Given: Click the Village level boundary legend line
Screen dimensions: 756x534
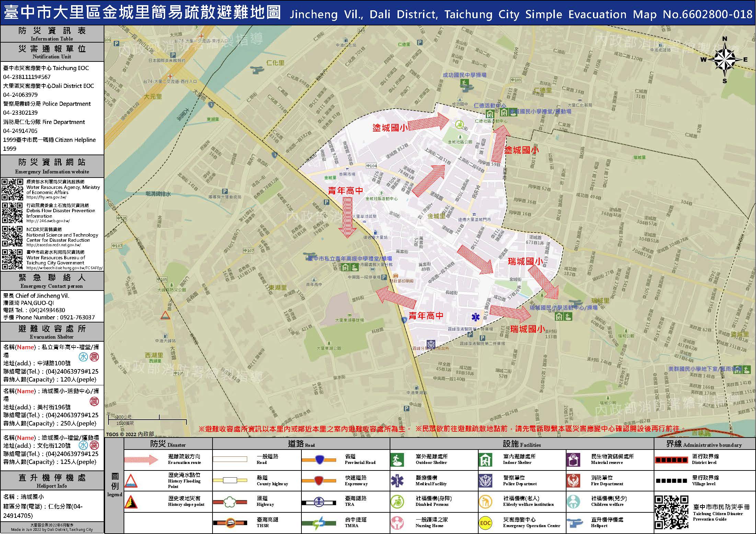Looking at the screenshot, I should pos(671,481).
